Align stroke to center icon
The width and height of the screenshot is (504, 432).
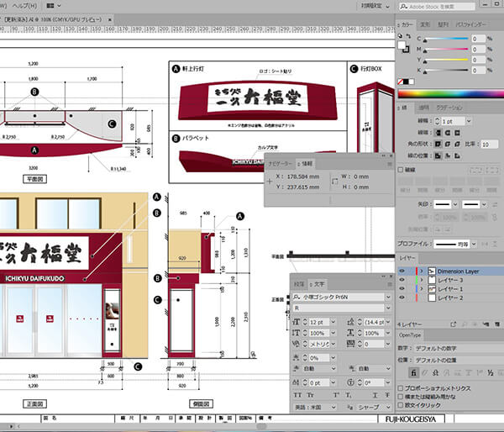[x=438, y=155]
